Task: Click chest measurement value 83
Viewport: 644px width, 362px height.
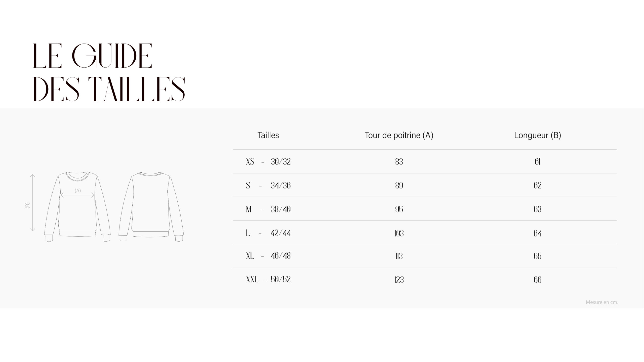Action: pos(399,161)
